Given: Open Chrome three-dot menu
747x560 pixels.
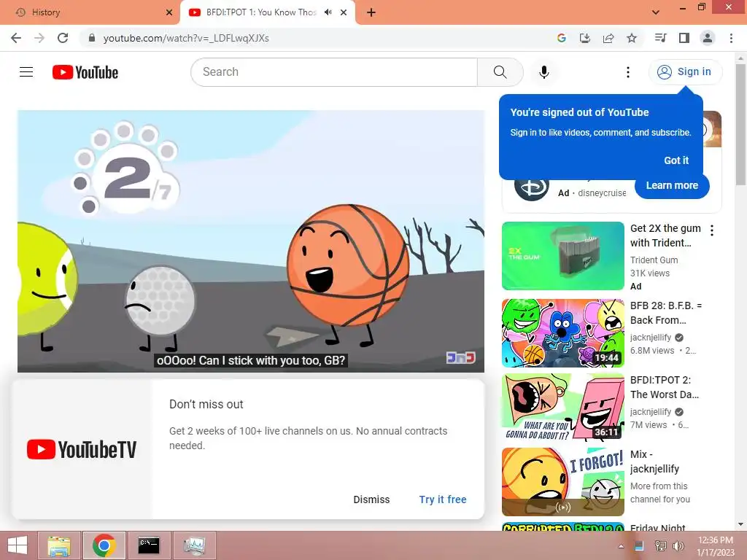Looking at the screenshot, I should click(x=731, y=38).
